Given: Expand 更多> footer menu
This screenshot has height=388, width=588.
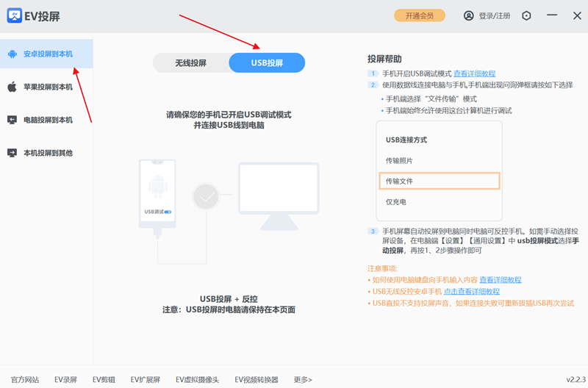Looking at the screenshot, I should click(x=303, y=380).
